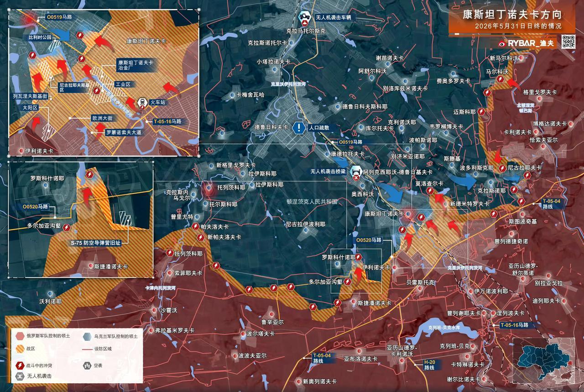The width and height of the screenshot is (584, 392).
Task: Click the clash icon next to 新帕夫洛夫卡
Action: pyautogui.click(x=201, y=237)
